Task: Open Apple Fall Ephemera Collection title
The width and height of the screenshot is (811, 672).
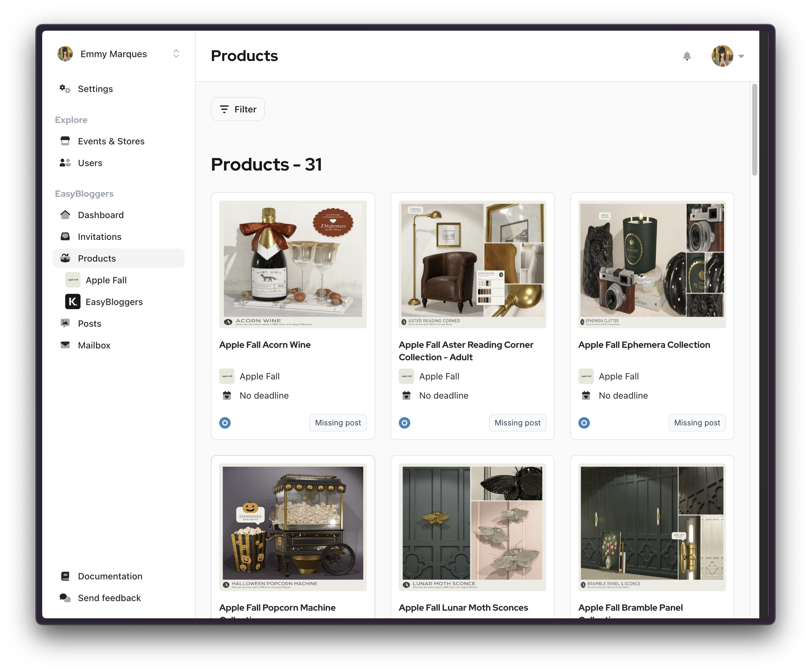Action: tap(644, 345)
